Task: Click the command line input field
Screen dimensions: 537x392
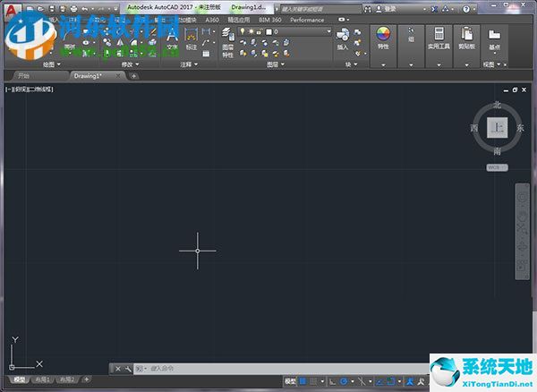Action: tap(268, 368)
